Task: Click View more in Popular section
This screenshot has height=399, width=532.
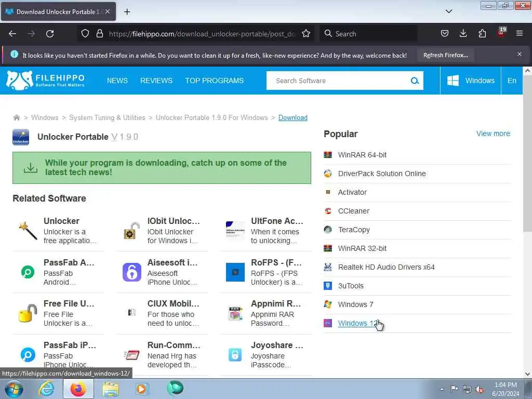Action: (x=493, y=134)
